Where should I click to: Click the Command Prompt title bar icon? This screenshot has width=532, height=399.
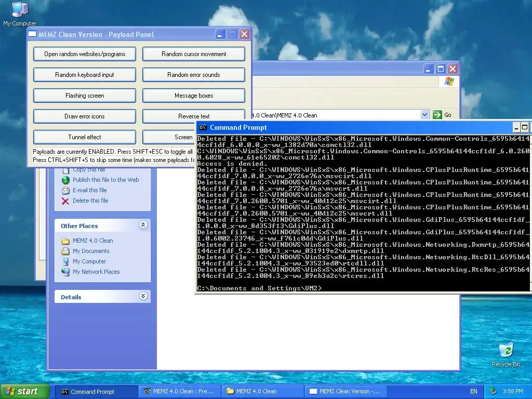click(x=203, y=128)
